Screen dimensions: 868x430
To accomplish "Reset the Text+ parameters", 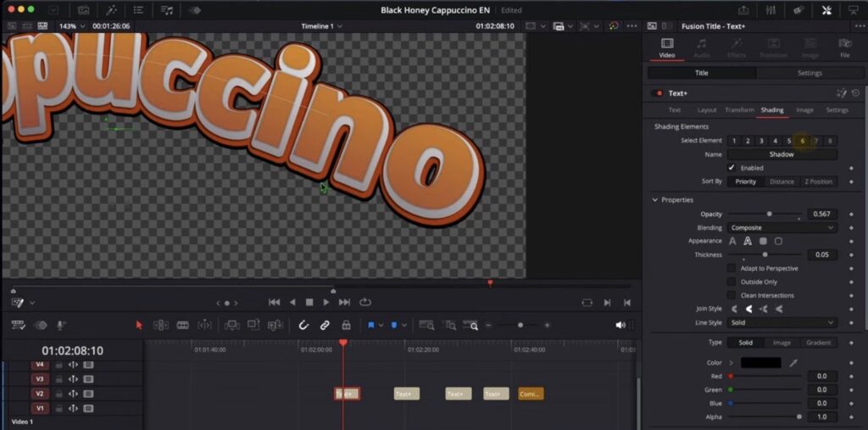I will 856,93.
